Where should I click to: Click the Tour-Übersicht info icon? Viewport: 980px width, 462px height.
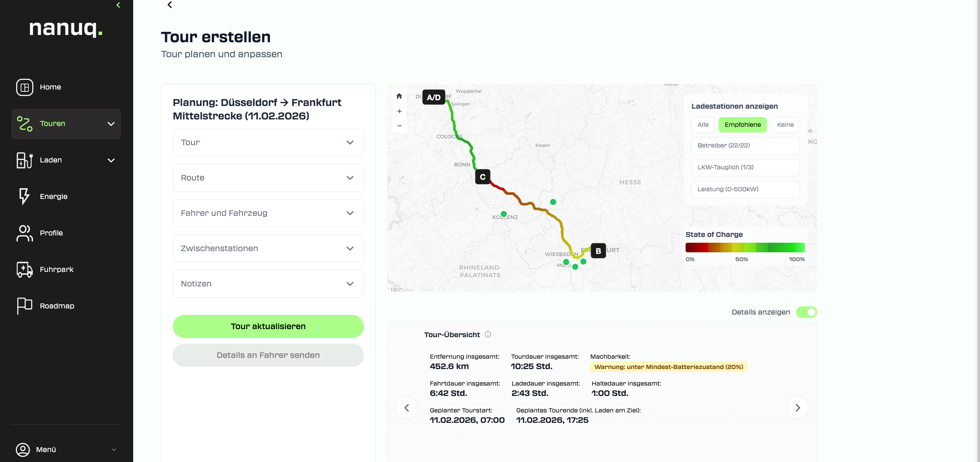(488, 334)
